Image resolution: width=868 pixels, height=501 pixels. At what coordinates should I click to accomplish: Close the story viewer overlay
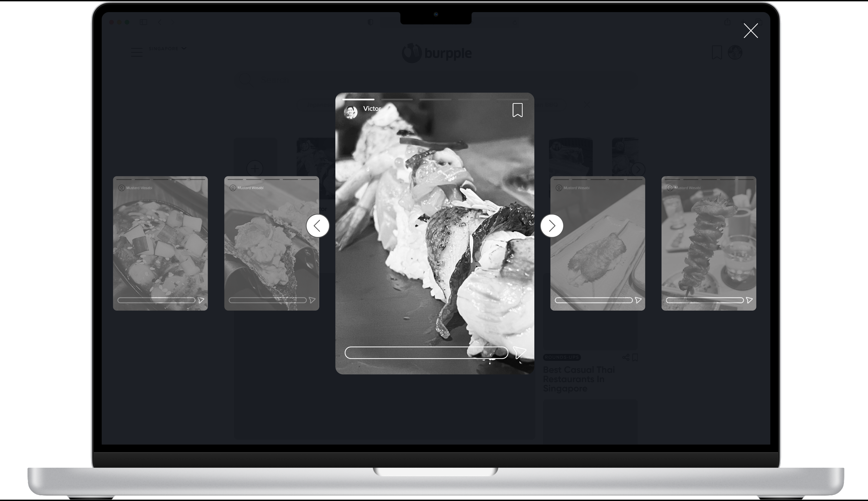[x=751, y=31]
